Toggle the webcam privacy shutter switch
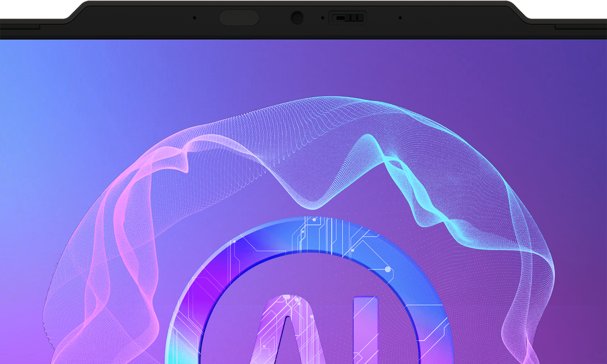 tap(348, 18)
